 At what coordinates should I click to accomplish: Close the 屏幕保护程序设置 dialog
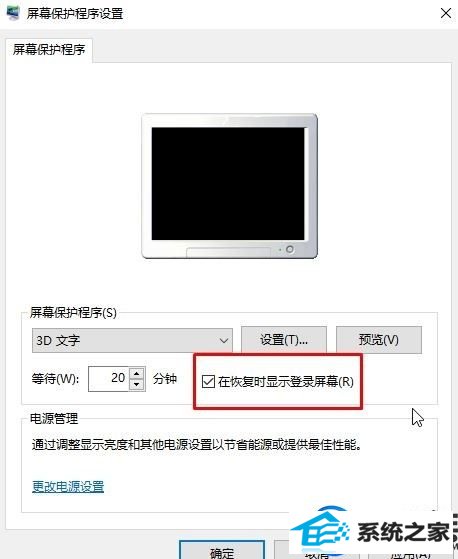tap(446, 14)
